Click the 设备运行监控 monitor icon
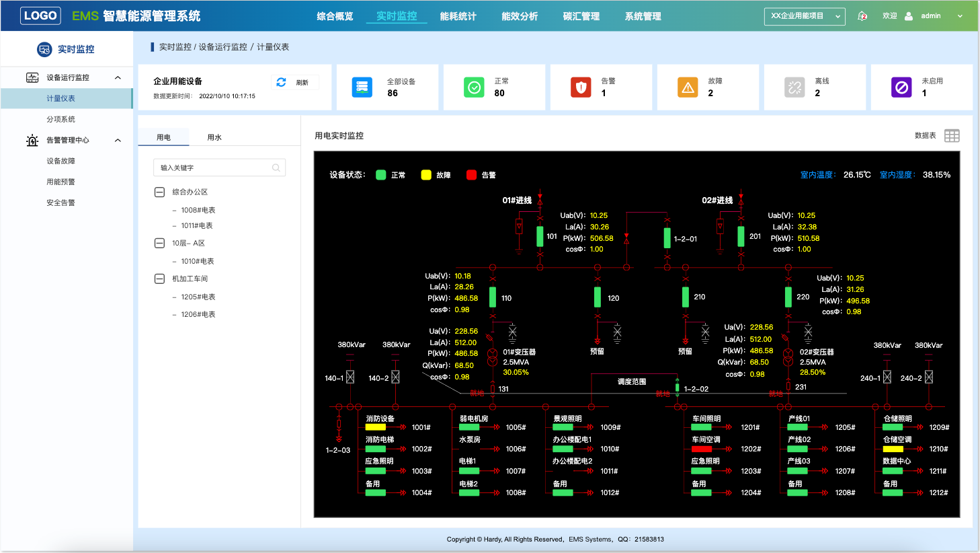This screenshot has width=980, height=553. tap(32, 77)
